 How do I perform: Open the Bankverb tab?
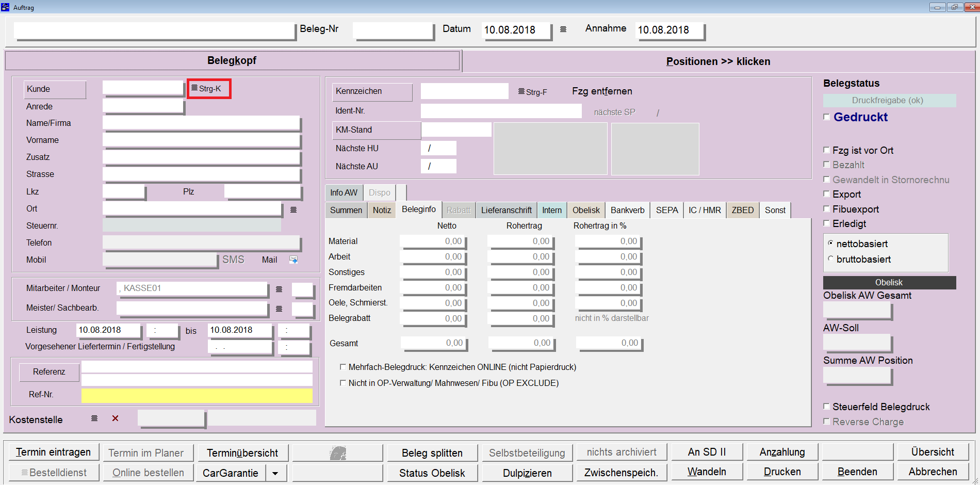(628, 210)
